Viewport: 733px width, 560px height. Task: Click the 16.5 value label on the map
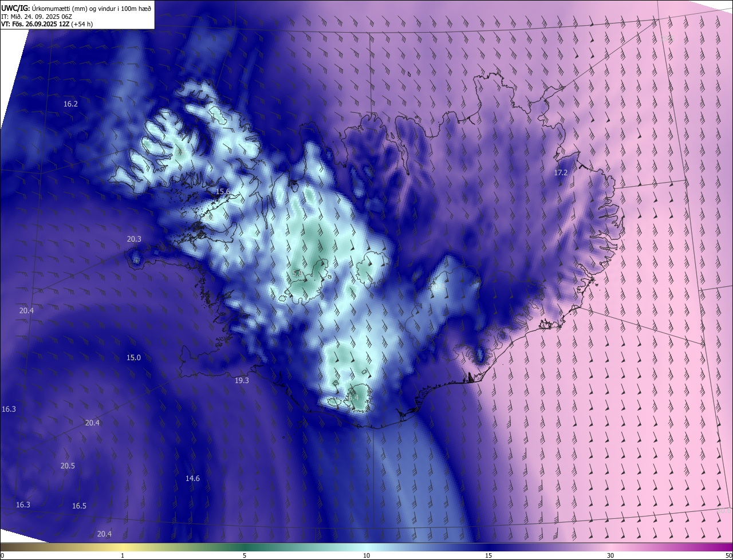coord(78,506)
